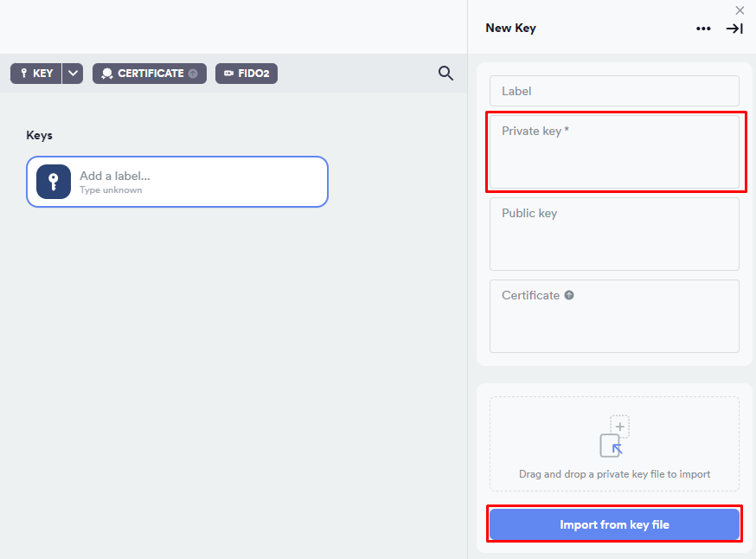The width and height of the screenshot is (756, 559).
Task: Open the search with the magnifier icon
Action: (445, 74)
